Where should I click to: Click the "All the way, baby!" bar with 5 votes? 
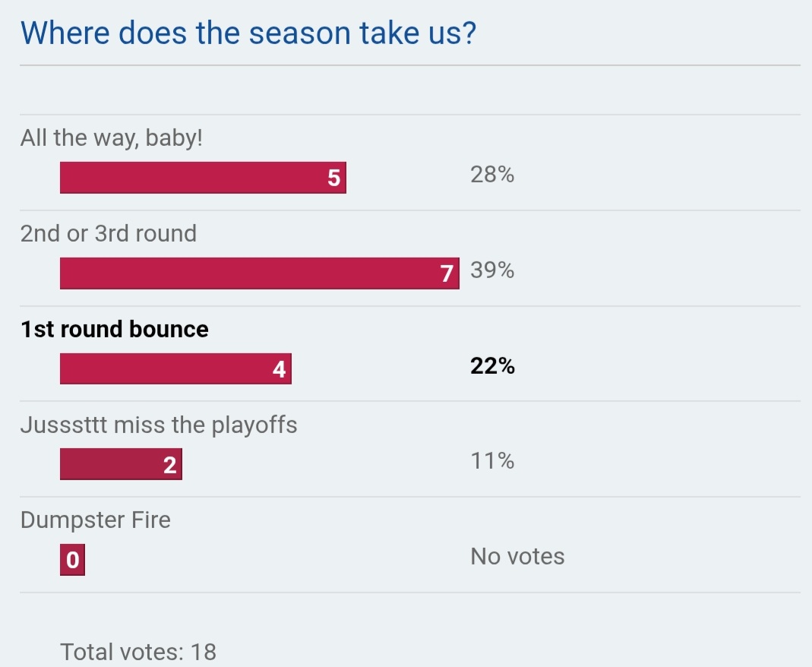point(203,178)
